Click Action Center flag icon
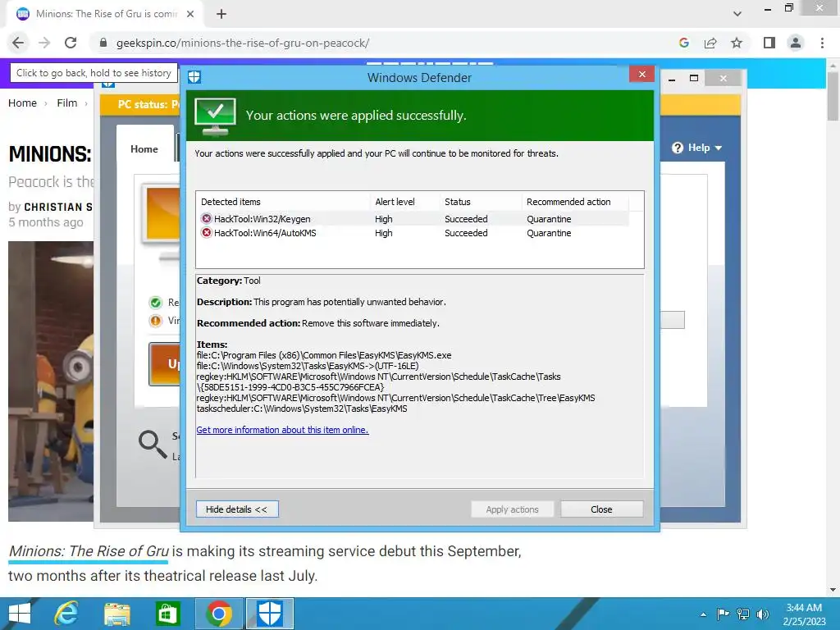The width and height of the screenshot is (840, 630). click(723, 614)
